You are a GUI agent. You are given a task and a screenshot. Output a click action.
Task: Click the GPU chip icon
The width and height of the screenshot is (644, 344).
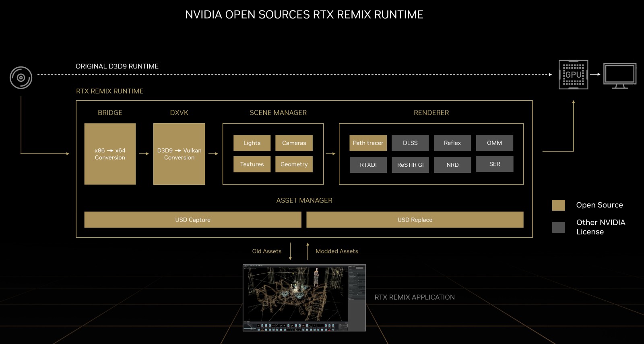pos(574,75)
